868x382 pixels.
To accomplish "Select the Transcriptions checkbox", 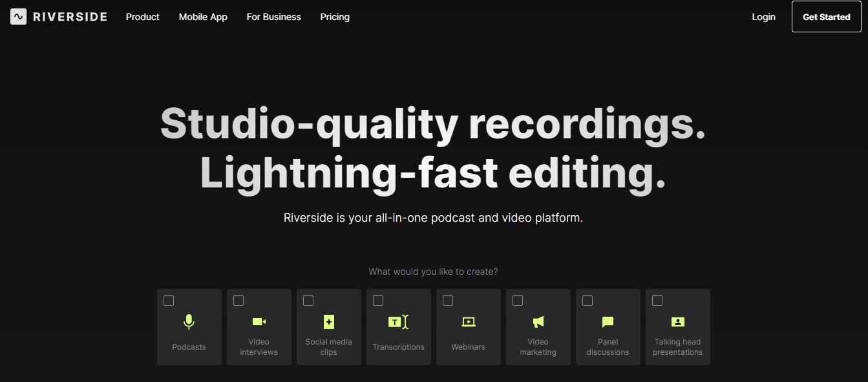I will 378,301.
